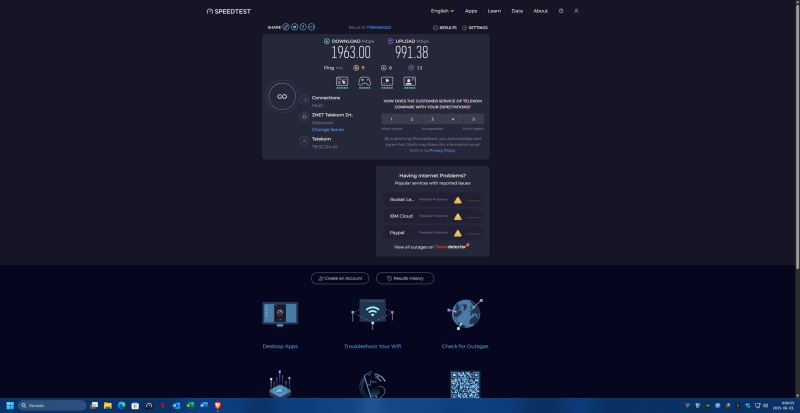Rate Telekom customer service as 3

point(432,119)
